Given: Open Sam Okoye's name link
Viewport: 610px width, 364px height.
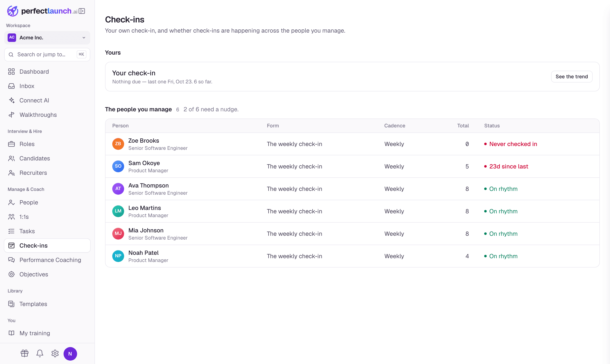Looking at the screenshot, I should (144, 163).
